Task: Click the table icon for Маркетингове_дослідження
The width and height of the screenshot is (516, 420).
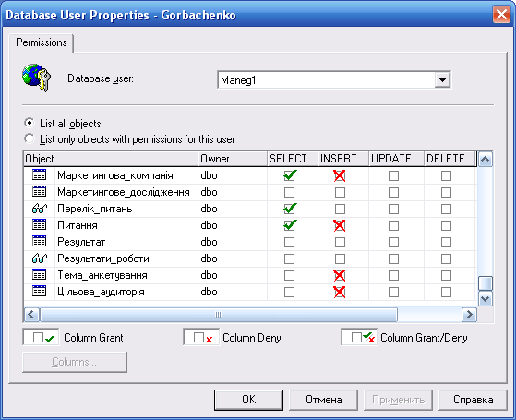Action: coord(39,192)
